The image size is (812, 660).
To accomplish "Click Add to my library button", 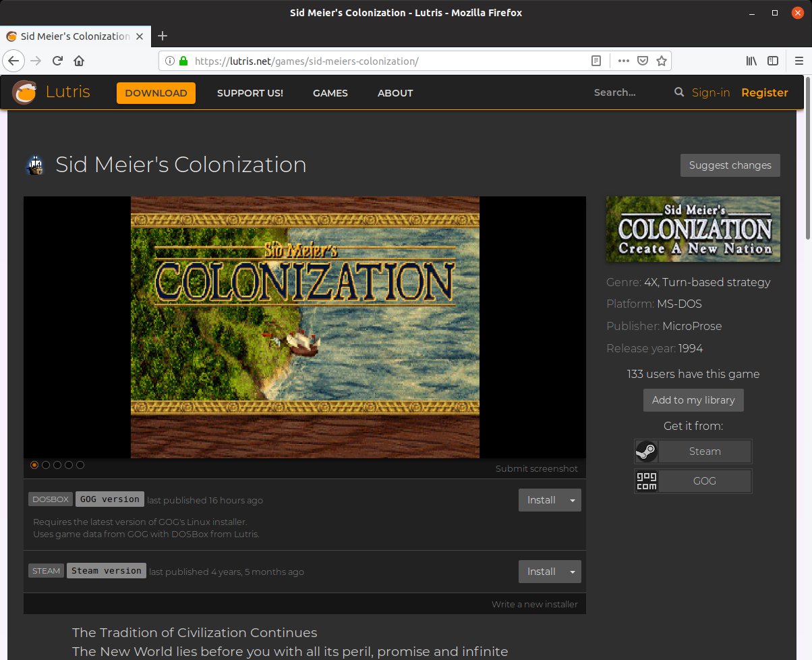I will click(x=693, y=400).
